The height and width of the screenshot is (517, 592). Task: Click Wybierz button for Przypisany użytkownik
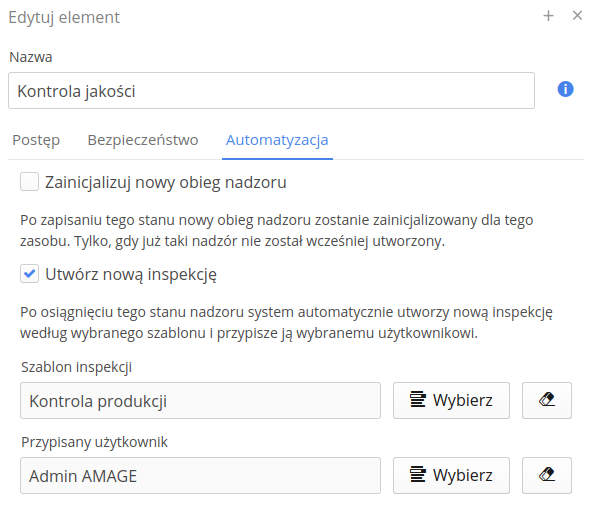point(451,475)
